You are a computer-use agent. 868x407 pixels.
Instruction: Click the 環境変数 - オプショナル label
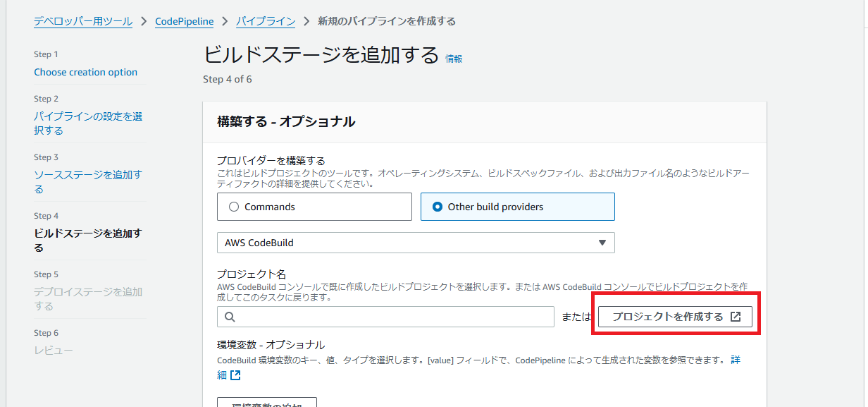coord(271,345)
